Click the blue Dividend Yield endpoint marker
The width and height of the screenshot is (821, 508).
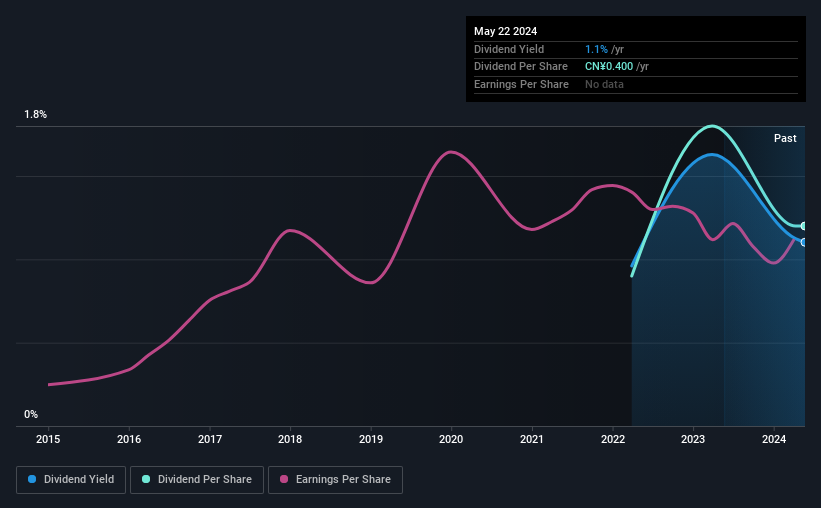click(x=804, y=242)
